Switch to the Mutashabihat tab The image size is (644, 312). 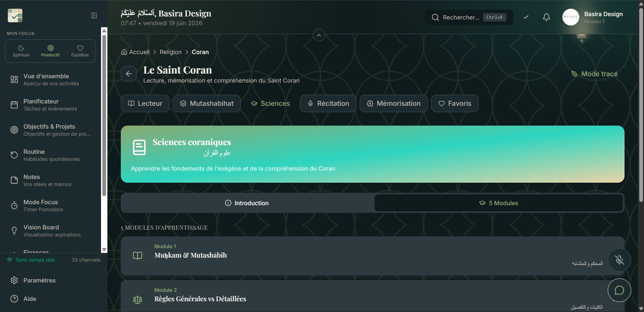pyautogui.click(x=206, y=103)
